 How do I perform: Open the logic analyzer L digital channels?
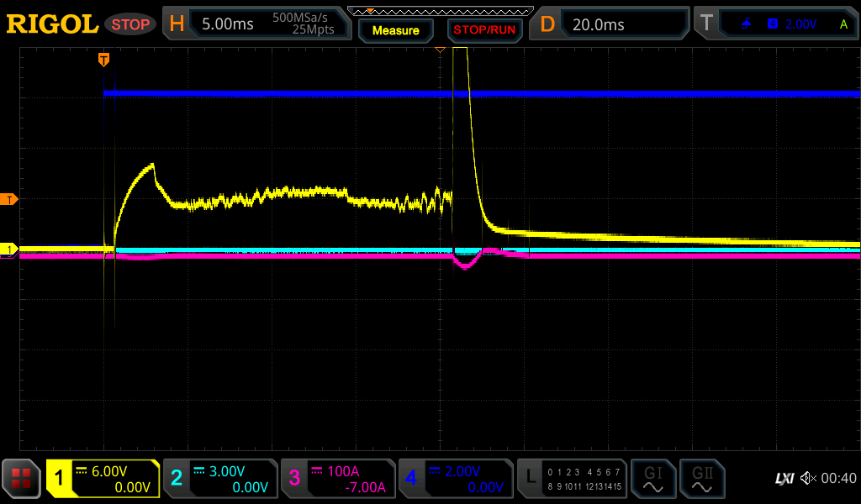(x=572, y=479)
